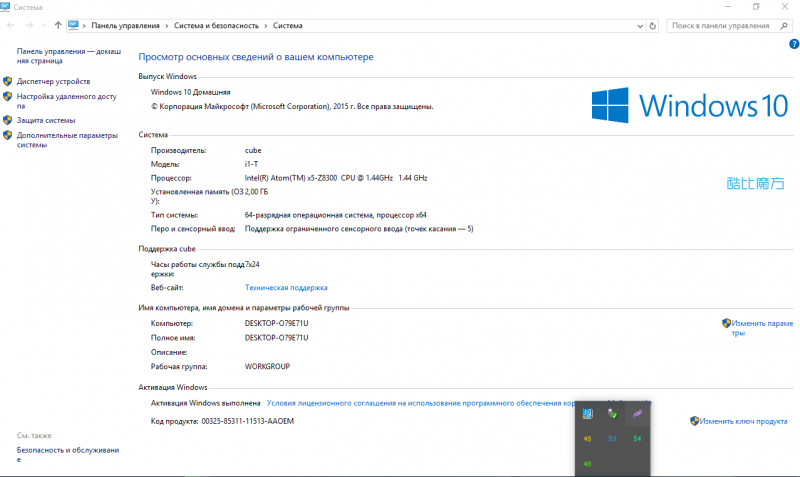Click 'Изменить параметры' link
The image size is (800, 477).
pos(762,328)
